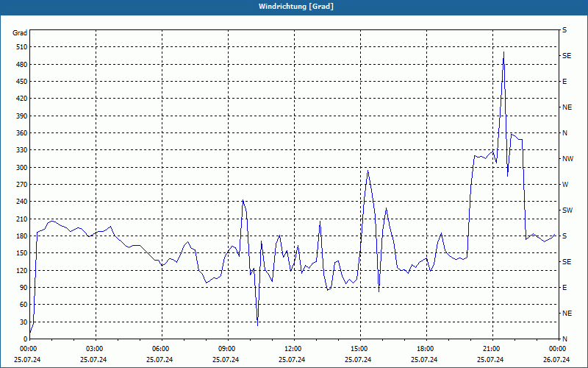Pick the '180' y-axis value
The image size is (588, 368).
pyautogui.click(x=23, y=236)
